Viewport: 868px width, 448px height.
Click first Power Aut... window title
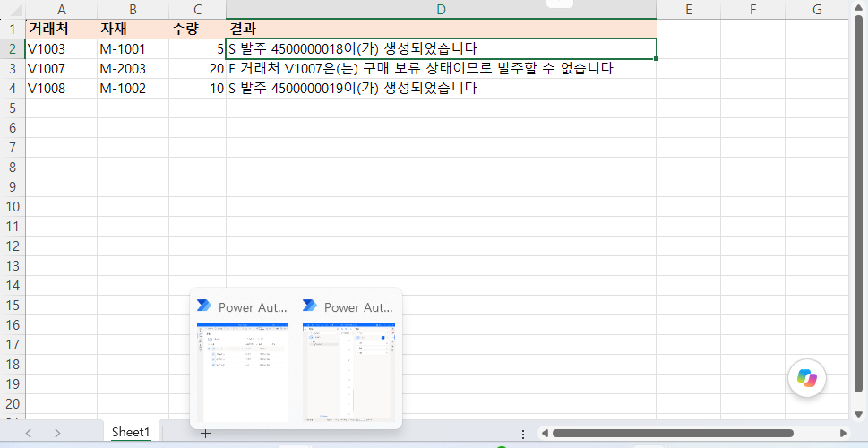click(253, 306)
